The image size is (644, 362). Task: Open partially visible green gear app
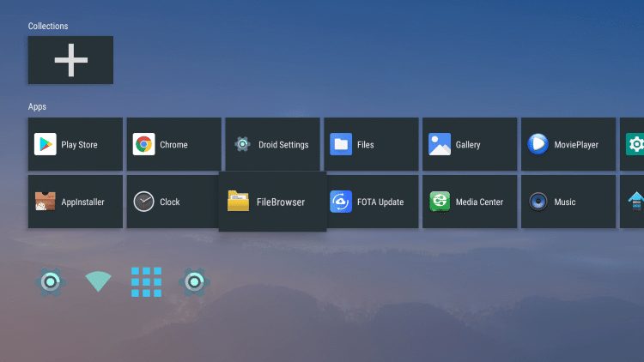point(632,144)
